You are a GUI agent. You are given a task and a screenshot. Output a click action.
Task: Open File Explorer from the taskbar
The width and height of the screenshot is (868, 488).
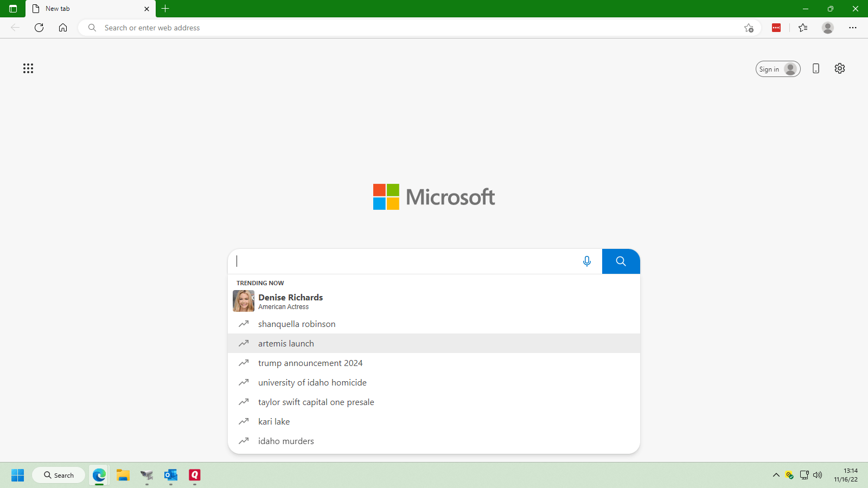pos(123,475)
